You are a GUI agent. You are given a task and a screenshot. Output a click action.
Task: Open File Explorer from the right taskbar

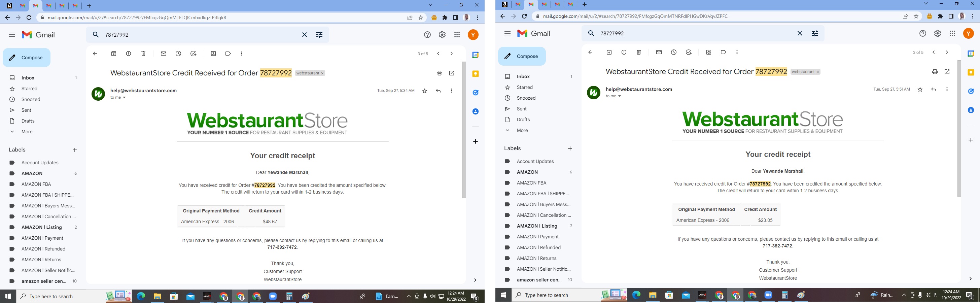click(x=653, y=295)
